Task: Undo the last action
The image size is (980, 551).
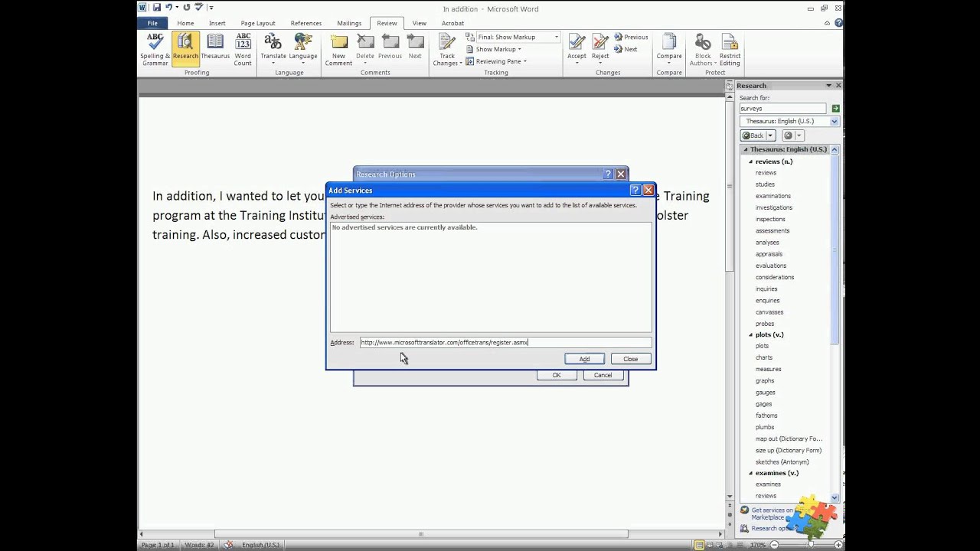Action: click(x=168, y=8)
